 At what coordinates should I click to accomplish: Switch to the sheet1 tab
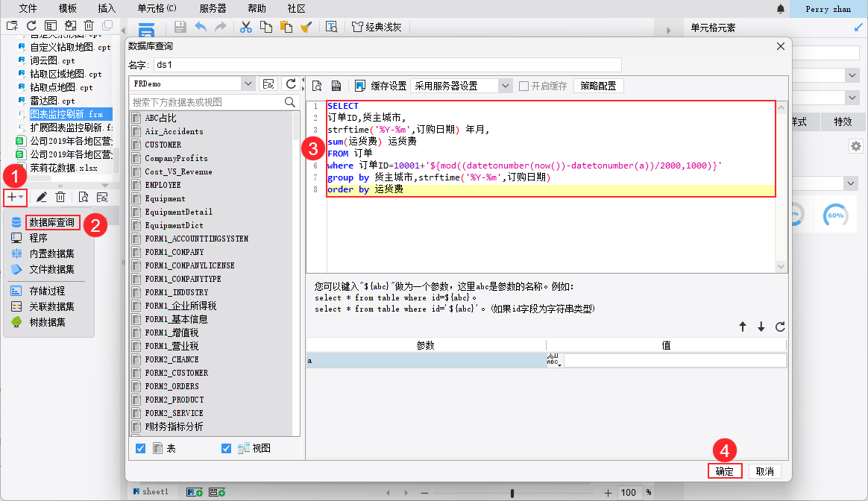151,491
